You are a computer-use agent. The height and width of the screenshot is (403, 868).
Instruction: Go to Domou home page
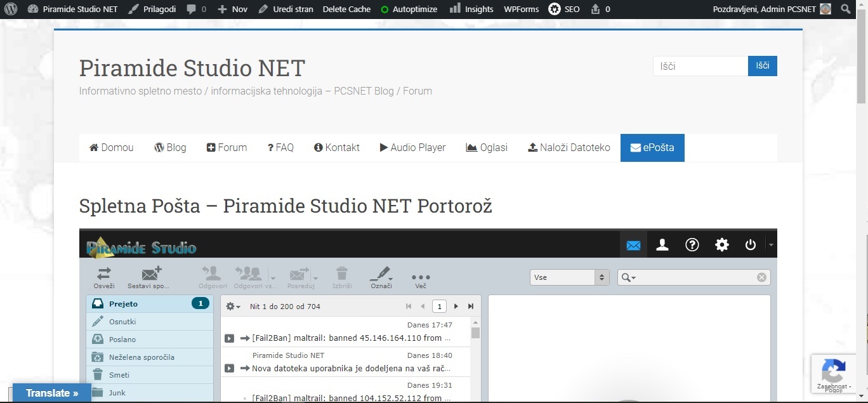tap(111, 148)
